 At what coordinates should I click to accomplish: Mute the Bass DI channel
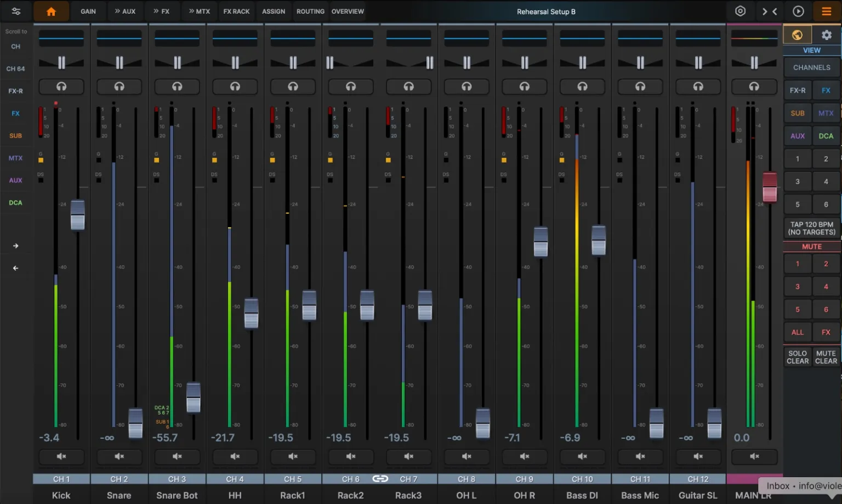[x=582, y=456]
